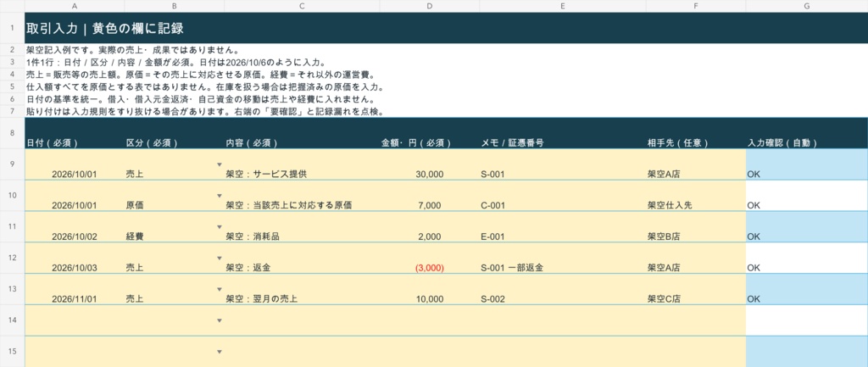Click date cell 2026/10/03
The width and height of the screenshot is (868, 367).
pyautogui.click(x=75, y=258)
